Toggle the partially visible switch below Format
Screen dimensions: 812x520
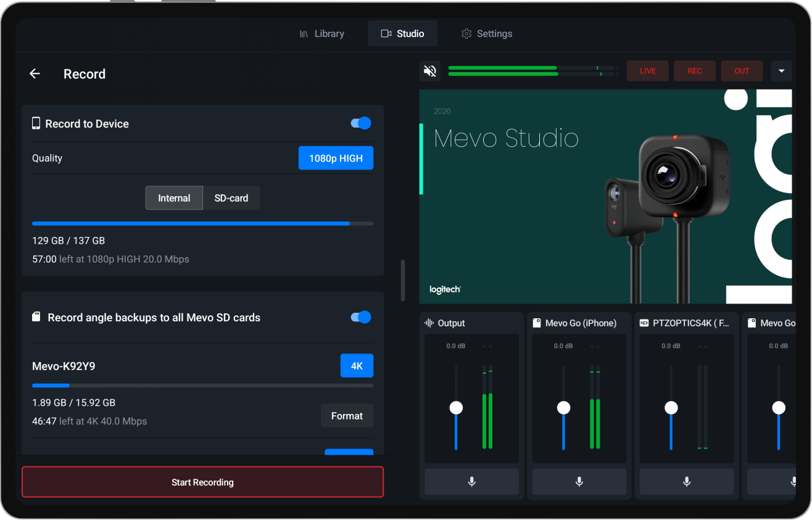click(x=349, y=455)
